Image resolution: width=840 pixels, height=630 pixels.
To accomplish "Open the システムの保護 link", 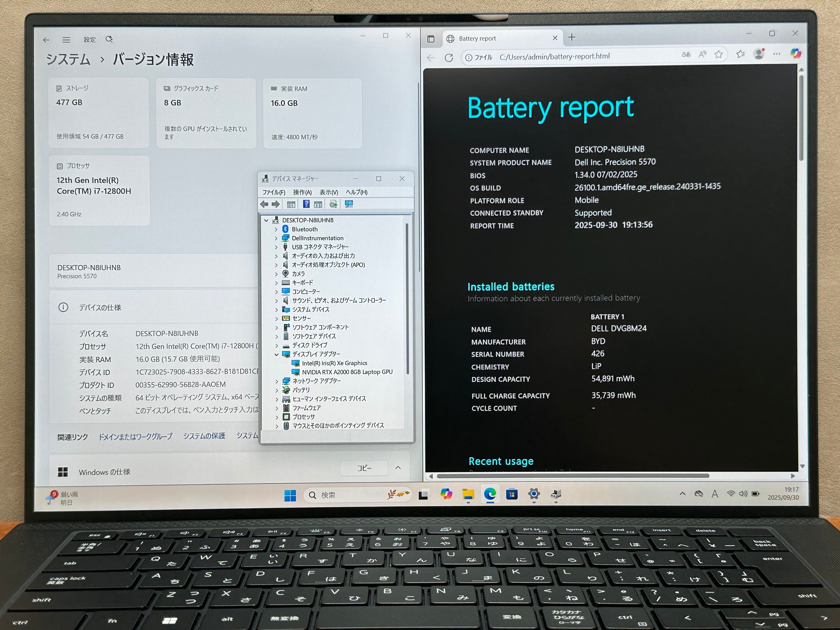I will [204, 436].
